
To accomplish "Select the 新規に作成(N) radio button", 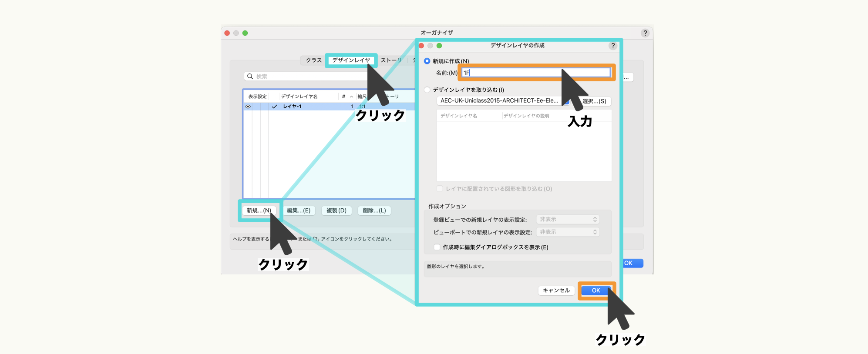I will point(427,61).
